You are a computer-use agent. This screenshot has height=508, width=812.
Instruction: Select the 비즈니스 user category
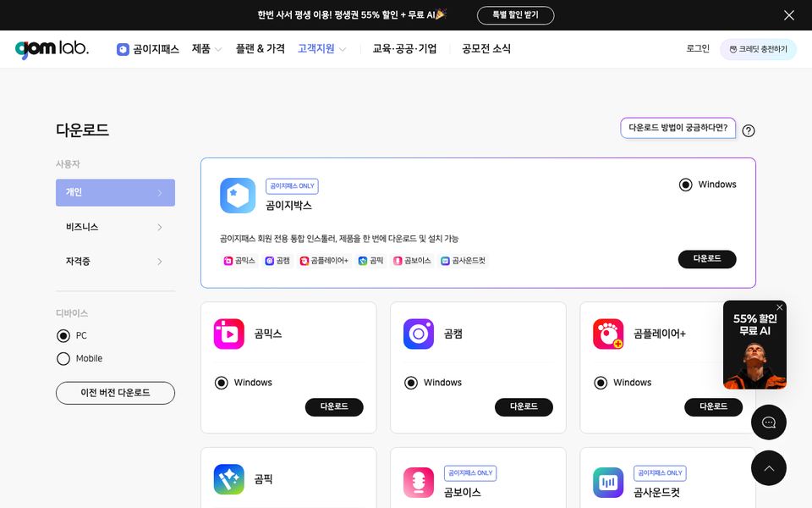(x=115, y=227)
